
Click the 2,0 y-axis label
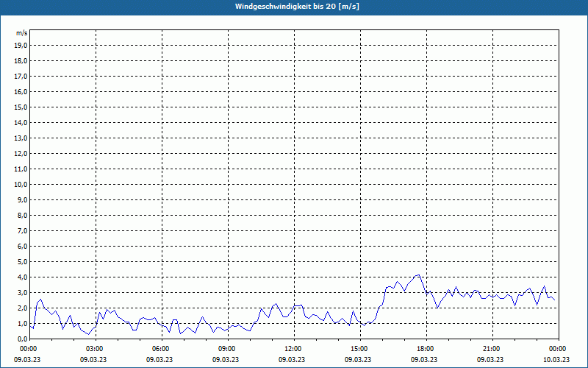click(x=22, y=308)
